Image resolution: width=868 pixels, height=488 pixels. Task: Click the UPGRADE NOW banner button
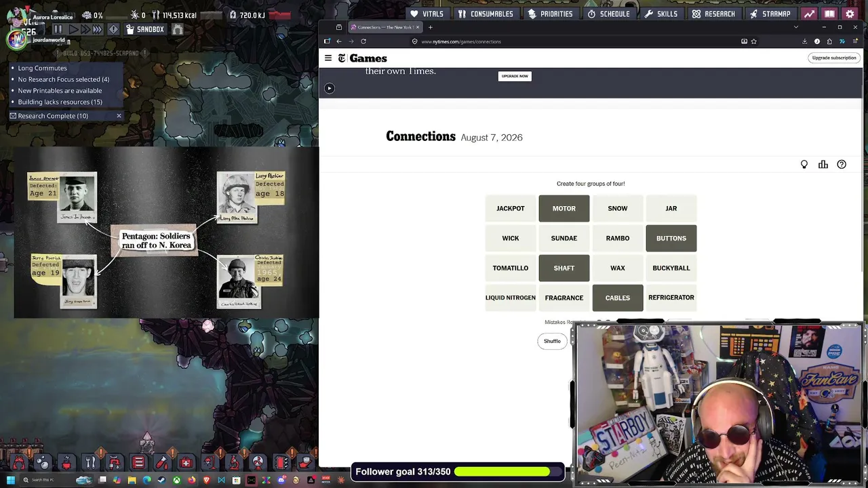(x=515, y=76)
